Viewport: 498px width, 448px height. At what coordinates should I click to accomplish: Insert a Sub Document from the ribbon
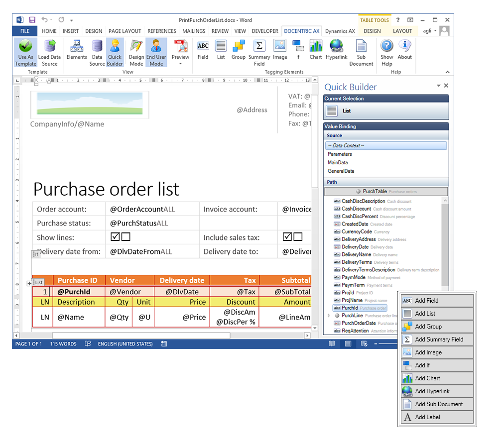point(361,52)
